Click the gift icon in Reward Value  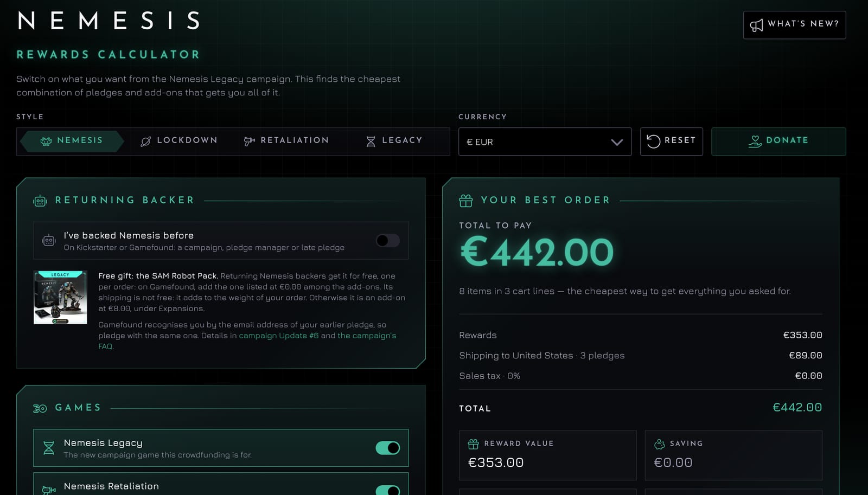pyautogui.click(x=473, y=444)
